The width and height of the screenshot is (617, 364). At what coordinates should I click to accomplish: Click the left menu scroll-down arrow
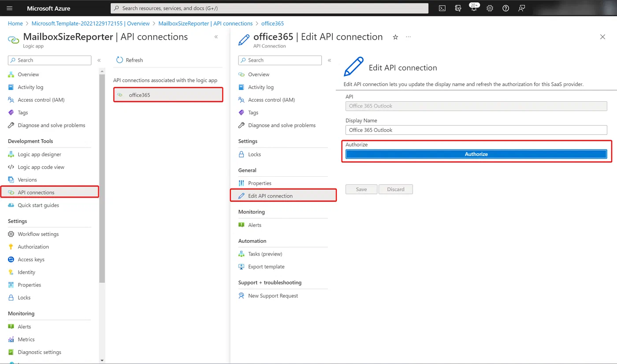click(x=102, y=360)
